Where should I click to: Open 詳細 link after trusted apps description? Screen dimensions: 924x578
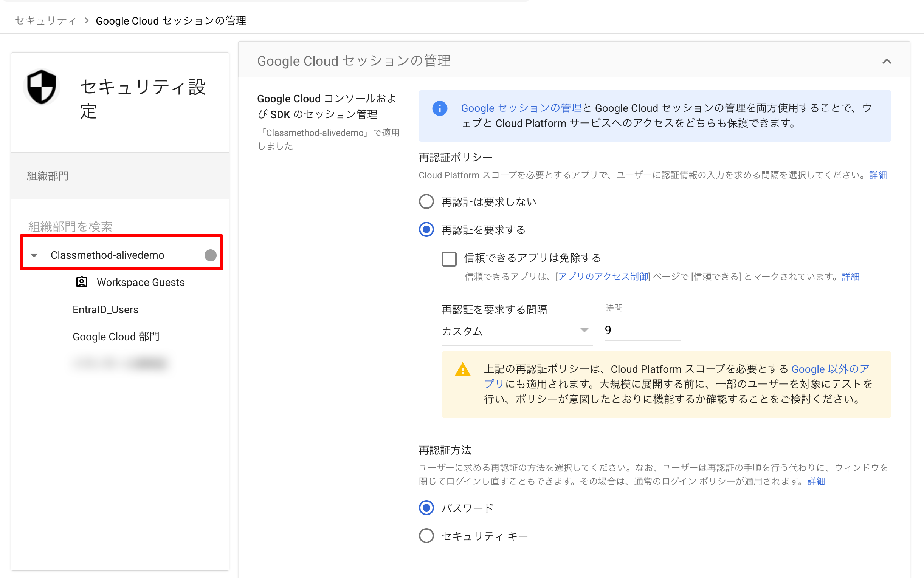(x=851, y=277)
